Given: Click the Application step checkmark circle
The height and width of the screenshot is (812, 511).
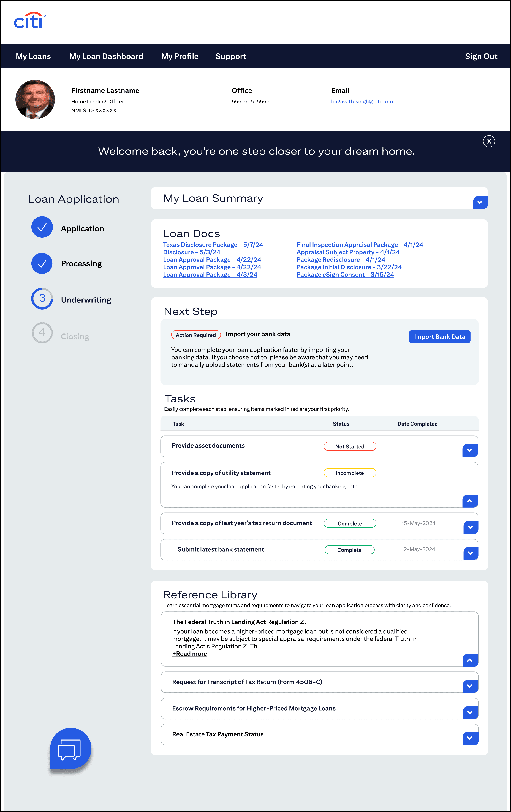Looking at the screenshot, I should (x=42, y=227).
